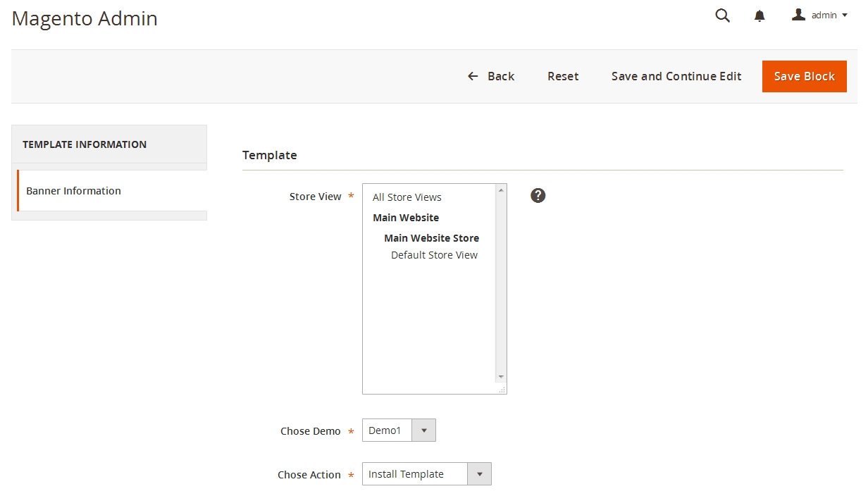Click the Magento Admin page title
This screenshot has width=868, height=496.
pos(85,18)
